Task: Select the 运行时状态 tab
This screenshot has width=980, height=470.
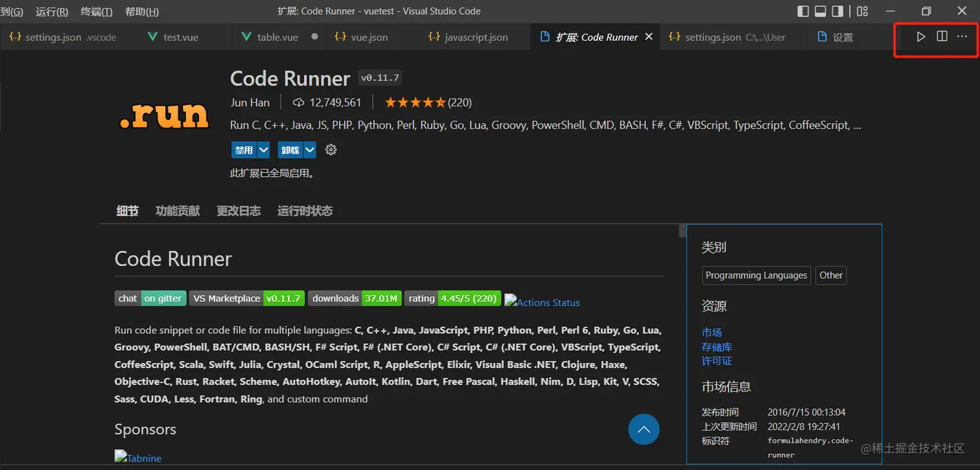Action: coord(305,211)
